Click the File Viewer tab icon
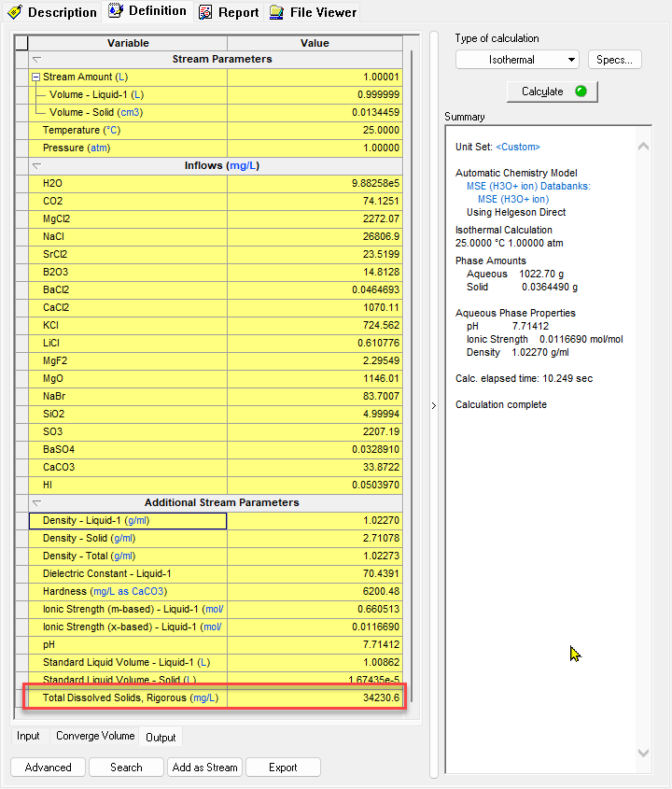This screenshot has height=789, width=672. tap(276, 12)
